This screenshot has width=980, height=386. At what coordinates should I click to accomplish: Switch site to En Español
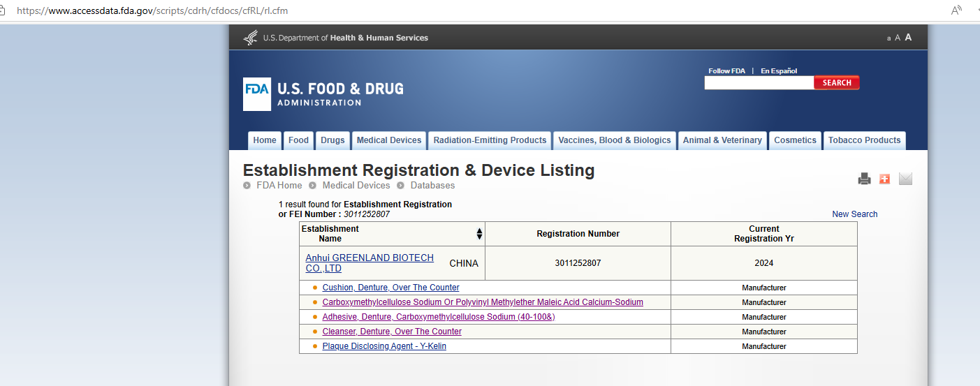778,71
